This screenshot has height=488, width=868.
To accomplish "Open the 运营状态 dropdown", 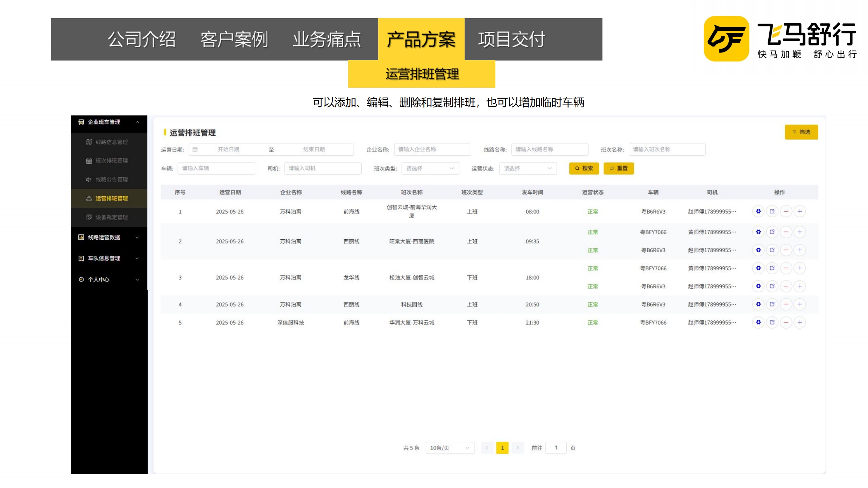I will pos(528,169).
